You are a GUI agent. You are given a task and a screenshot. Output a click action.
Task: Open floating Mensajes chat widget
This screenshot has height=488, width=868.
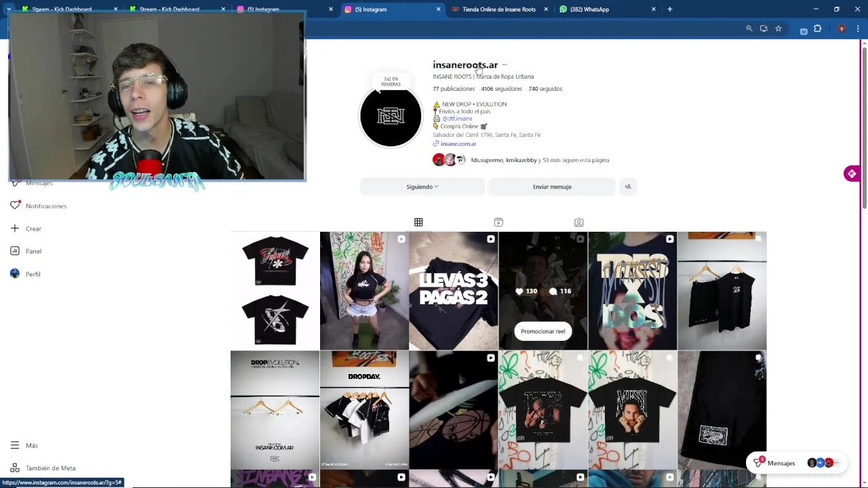tap(796, 463)
